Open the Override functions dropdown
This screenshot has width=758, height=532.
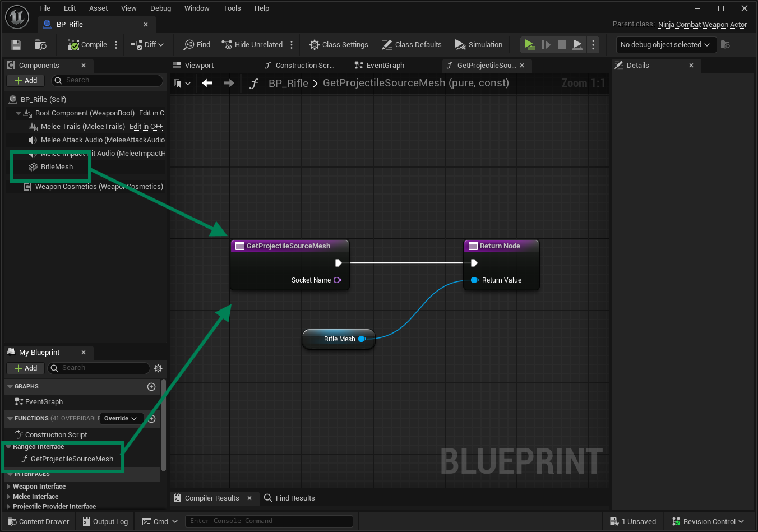coord(121,419)
